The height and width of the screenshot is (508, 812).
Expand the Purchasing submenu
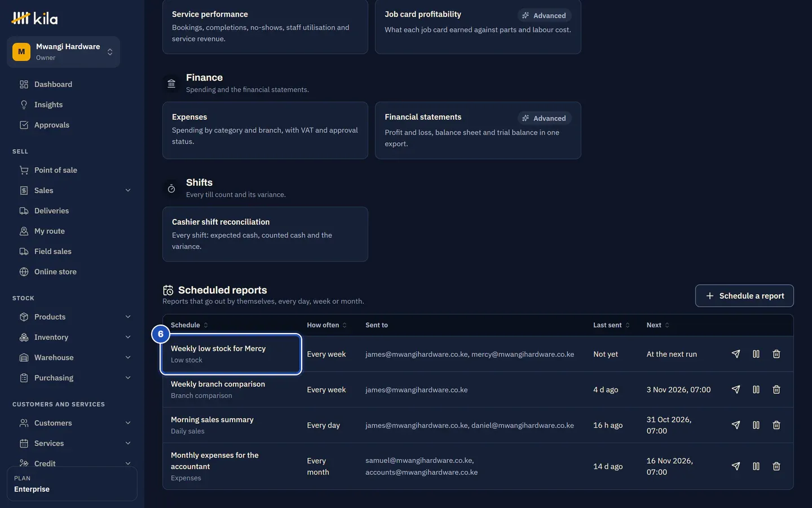pyautogui.click(x=128, y=378)
